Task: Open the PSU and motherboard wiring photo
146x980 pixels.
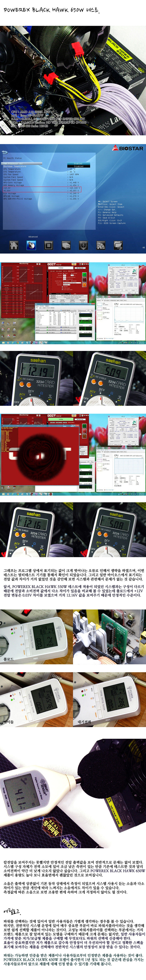Action: (73, 80)
